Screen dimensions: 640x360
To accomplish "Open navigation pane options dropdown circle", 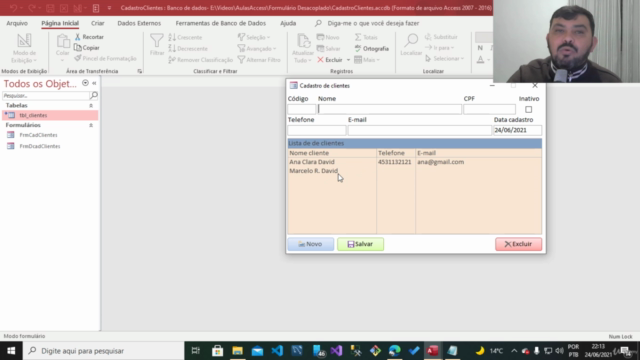I will click(x=85, y=83).
